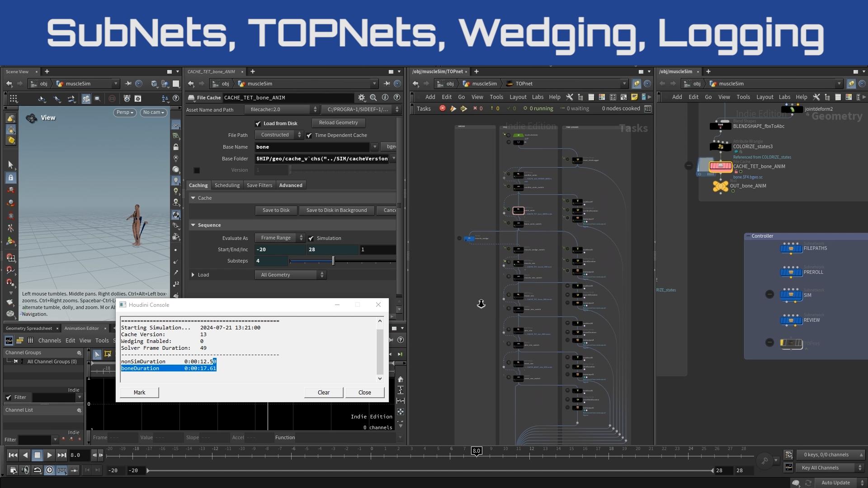Select the REVIEW subnetwork node
The height and width of the screenshot is (488, 868).
791,320
